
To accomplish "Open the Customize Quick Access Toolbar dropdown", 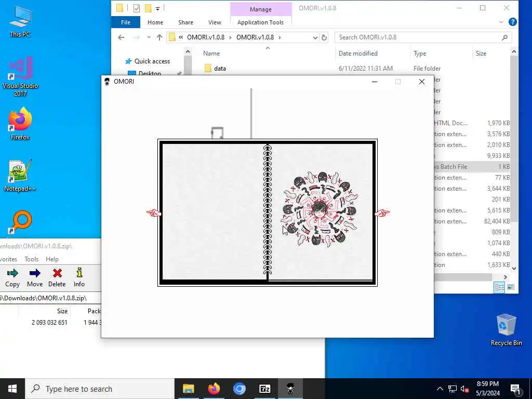I will 158,8.
